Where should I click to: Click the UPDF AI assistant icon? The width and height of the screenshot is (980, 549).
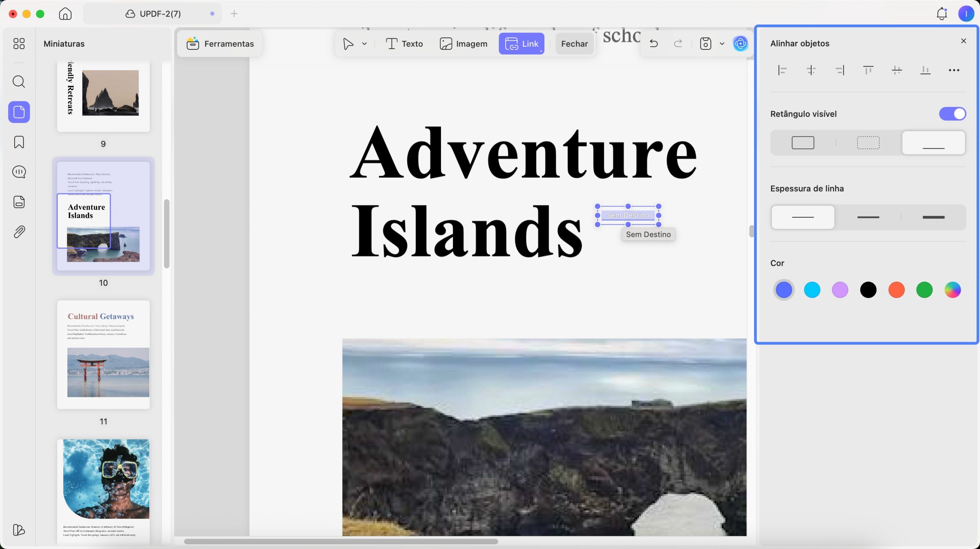click(740, 44)
